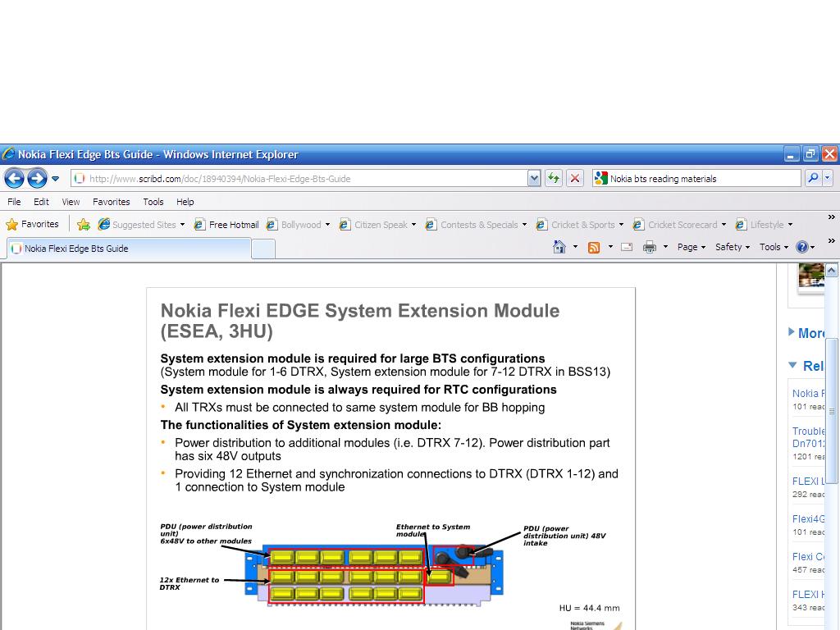Click the Print icon
The width and height of the screenshot is (840, 630).
coord(650,247)
